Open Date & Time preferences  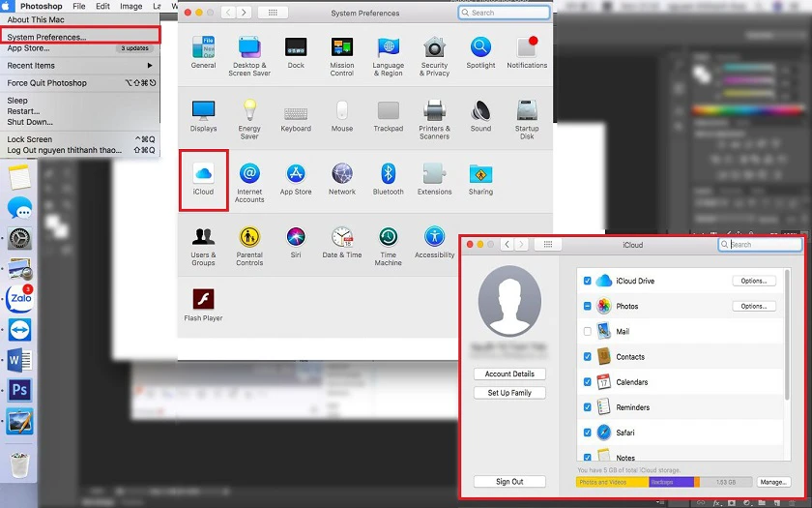tap(342, 243)
